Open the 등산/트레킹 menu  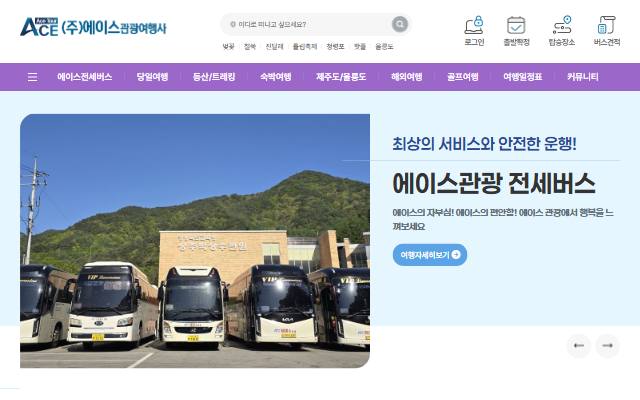(214, 77)
